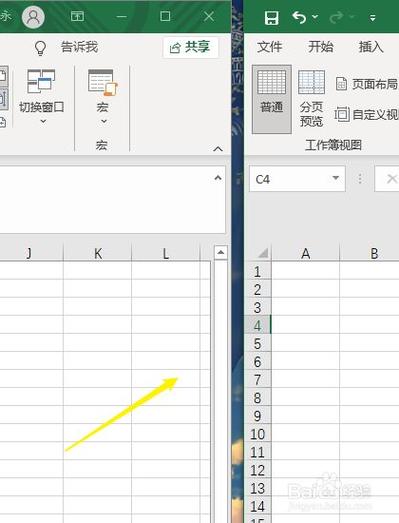Open Undo history dropdown arrow
The height and width of the screenshot is (523, 399).
(315, 16)
